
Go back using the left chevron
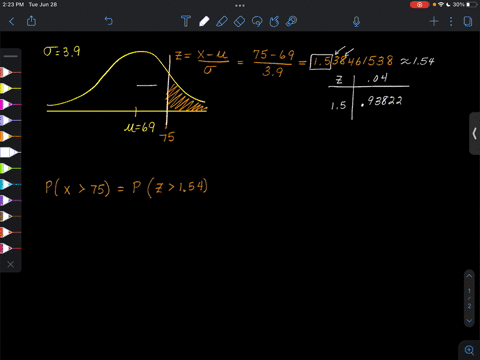point(12,22)
